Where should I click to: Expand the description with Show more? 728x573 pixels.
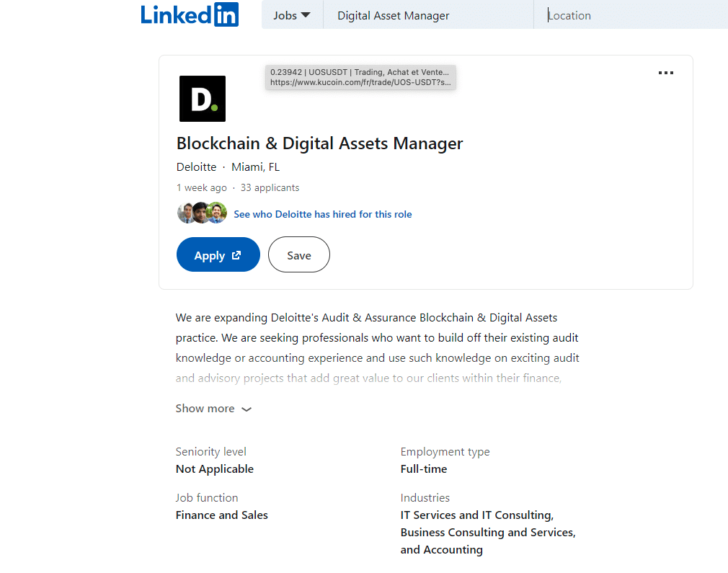213,409
